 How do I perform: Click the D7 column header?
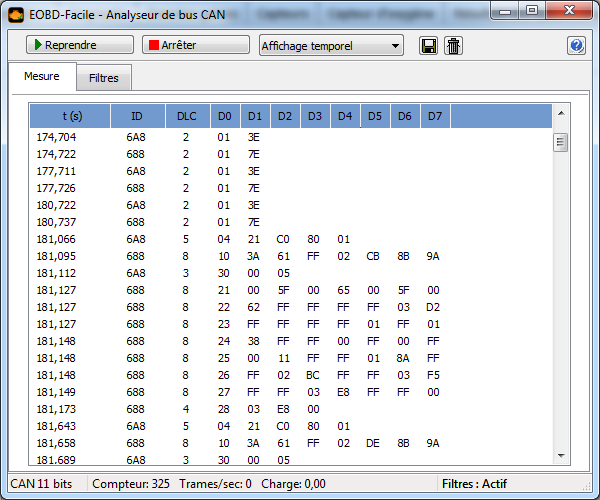pyautogui.click(x=435, y=116)
